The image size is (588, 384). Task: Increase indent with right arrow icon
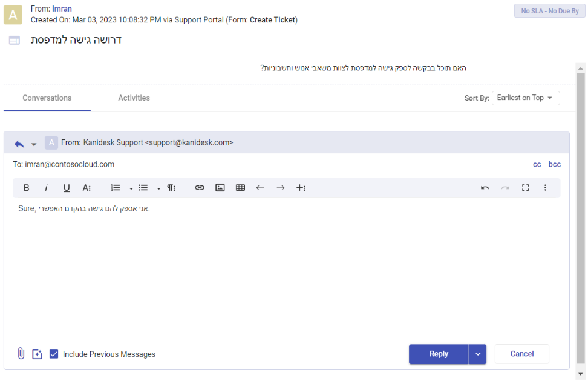tap(281, 188)
